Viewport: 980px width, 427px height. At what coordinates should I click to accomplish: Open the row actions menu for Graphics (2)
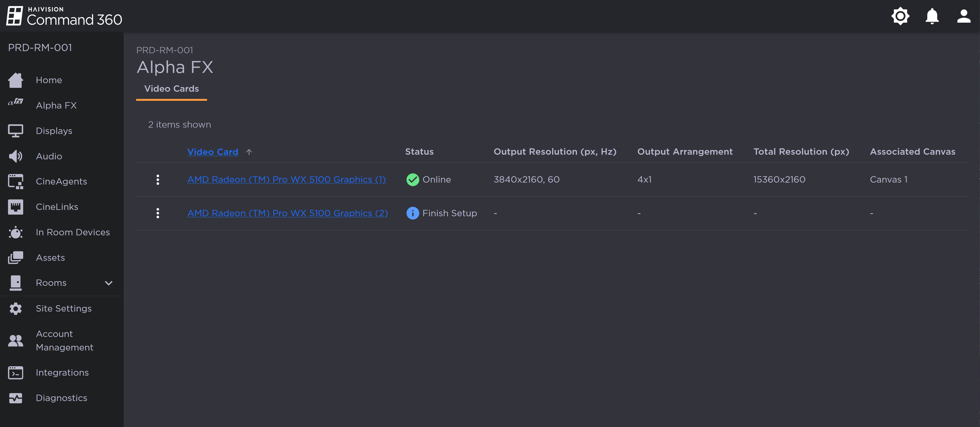click(x=158, y=213)
